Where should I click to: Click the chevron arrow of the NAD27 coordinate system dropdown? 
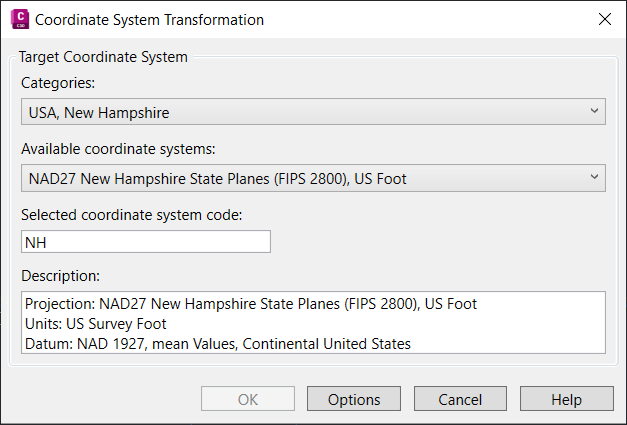pyautogui.click(x=594, y=179)
